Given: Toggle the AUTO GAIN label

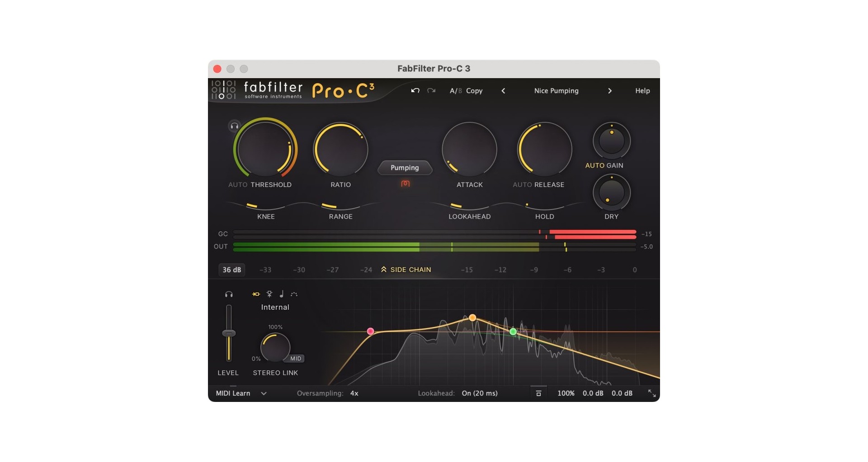Looking at the screenshot, I should pyautogui.click(x=604, y=165).
